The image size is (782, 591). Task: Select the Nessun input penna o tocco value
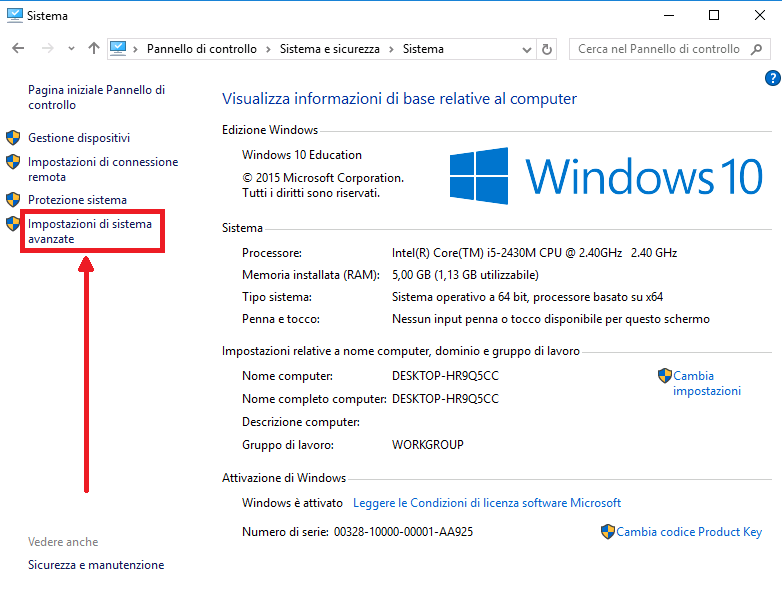point(551,319)
